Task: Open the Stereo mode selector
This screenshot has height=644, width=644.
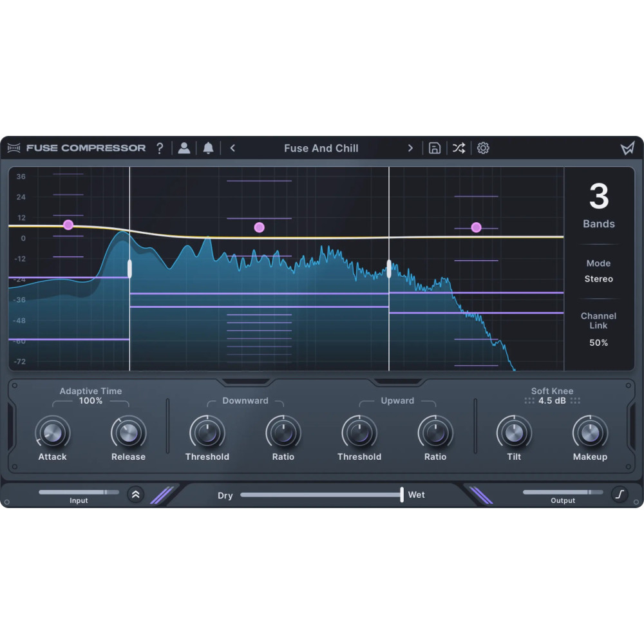Action: [x=599, y=279]
